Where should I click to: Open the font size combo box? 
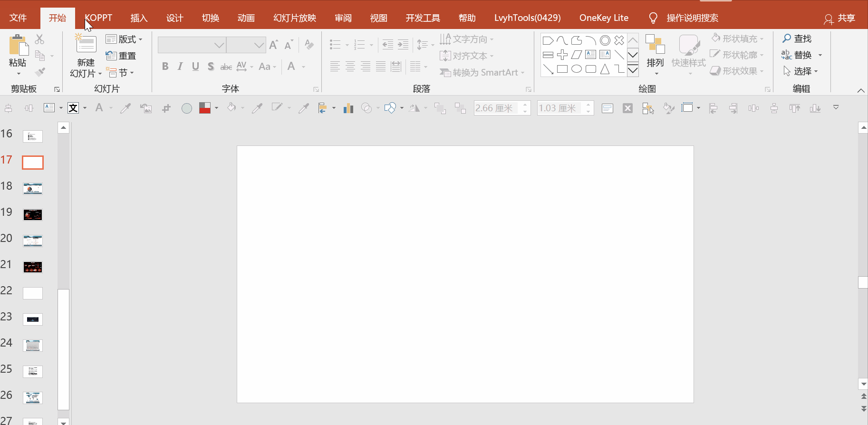[x=246, y=45]
